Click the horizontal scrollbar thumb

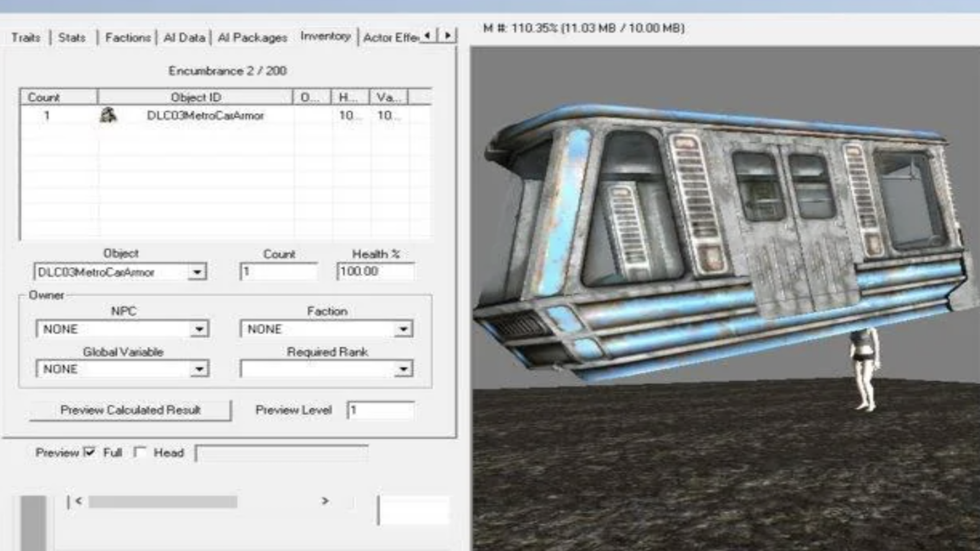(x=163, y=502)
